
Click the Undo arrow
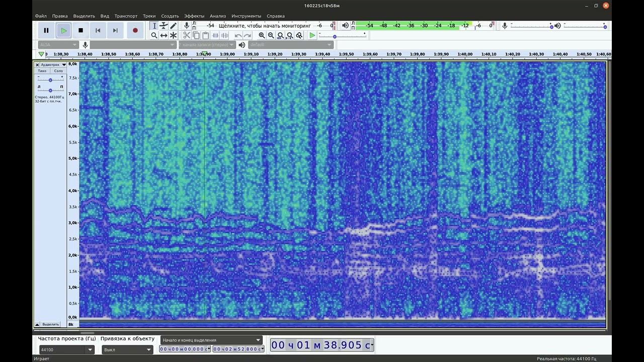point(238,35)
